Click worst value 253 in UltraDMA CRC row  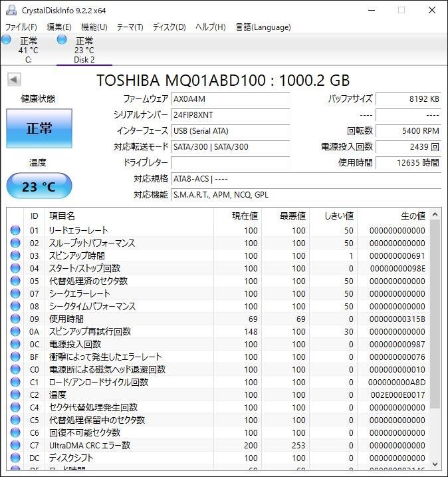(298, 445)
